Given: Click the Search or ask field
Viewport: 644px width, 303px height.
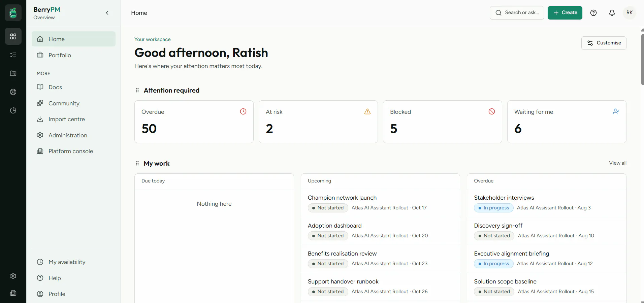Looking at the screenshot, I should click(x=517, y=13).
